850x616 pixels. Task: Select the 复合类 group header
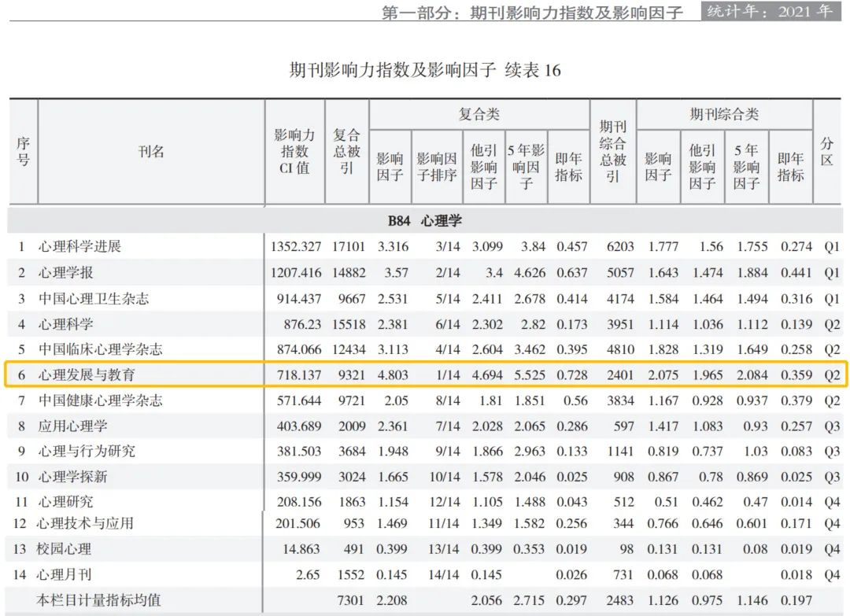[x=479, y=115]
